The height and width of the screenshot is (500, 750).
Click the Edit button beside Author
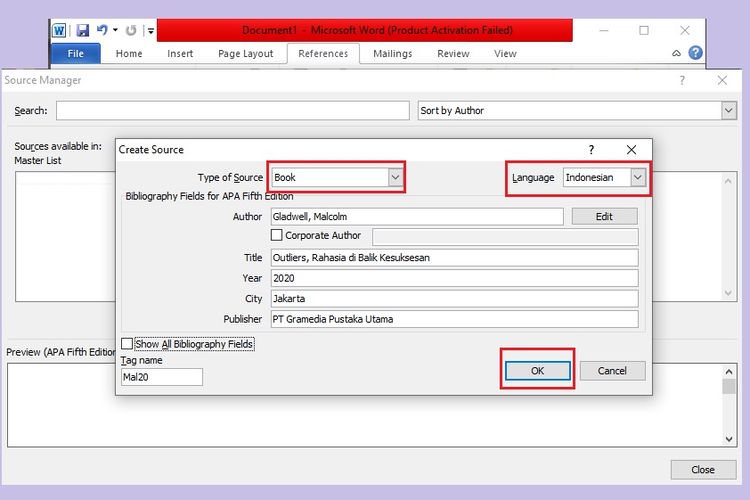pyautogui.click(x=605, y=216)
